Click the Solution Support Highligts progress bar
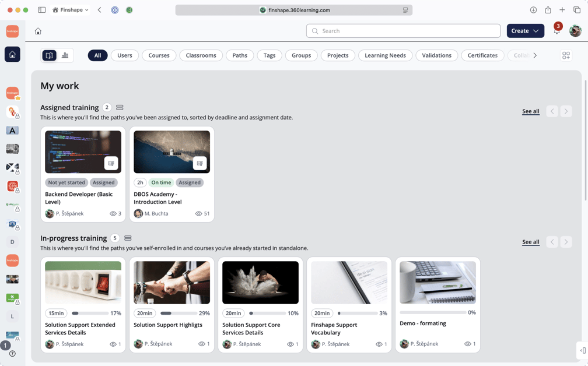588x366 pixels. [178, 313]
